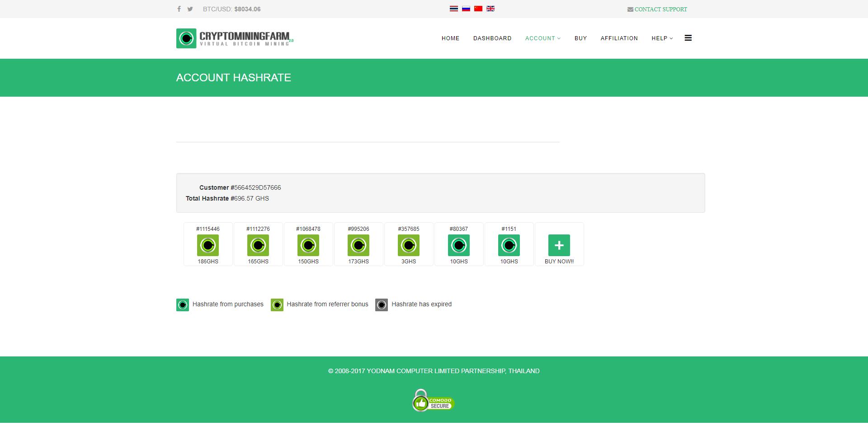868x440 pixels.
Task: Open the Buy page from navigation
Action: tap(580, 38)
